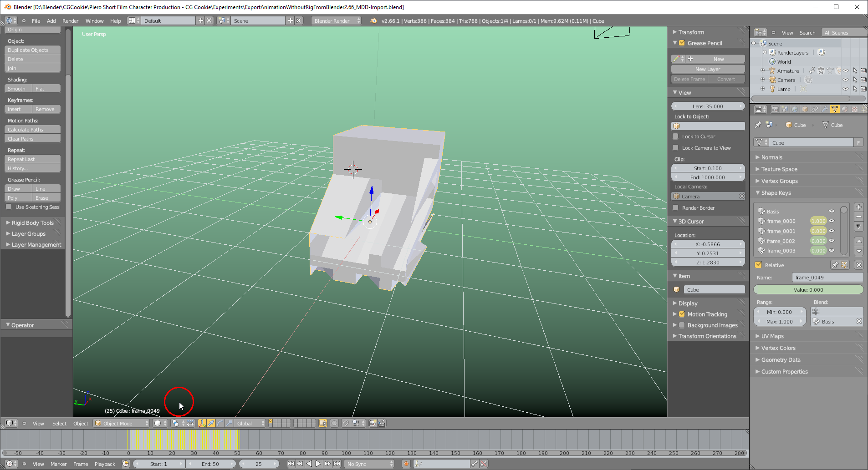This screenshot has width=868, height=470.
Task: Open the Render properties tab (camera icon)
Action: (775, 109)
